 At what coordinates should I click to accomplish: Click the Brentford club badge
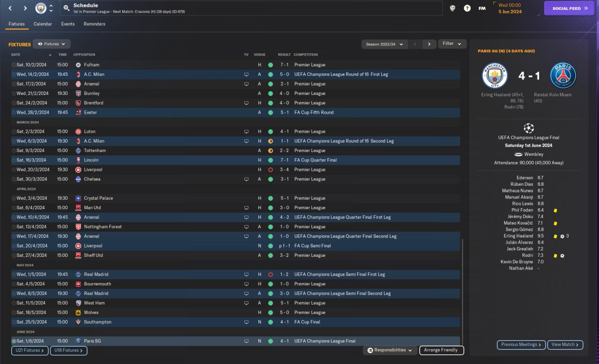tap(78, 103)
